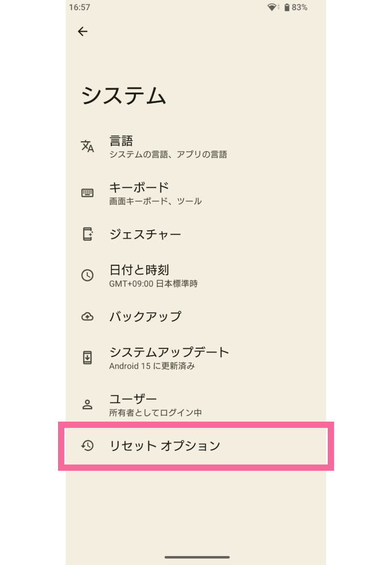Tap the cloud upload icon beside バックアップ
The height and width of the screenshot is (565, 392).
point(87,317)
